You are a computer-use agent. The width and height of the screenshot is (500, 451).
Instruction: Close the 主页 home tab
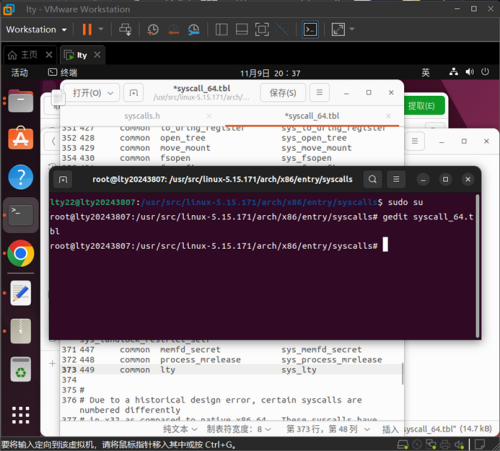[x=49, y=55]
